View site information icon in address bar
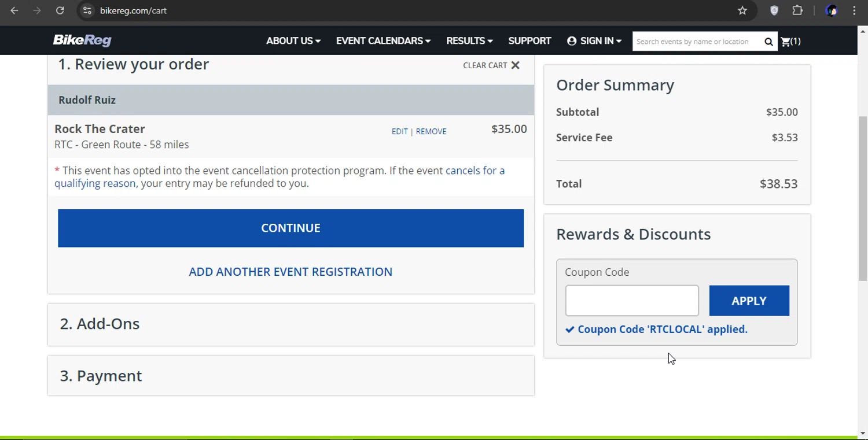868x440 pixels. pos(87,10)
